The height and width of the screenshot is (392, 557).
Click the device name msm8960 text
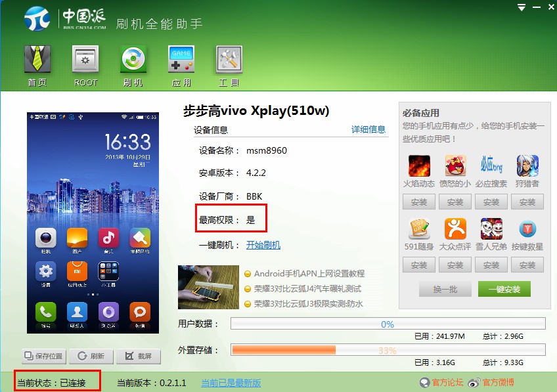[267, 150]
